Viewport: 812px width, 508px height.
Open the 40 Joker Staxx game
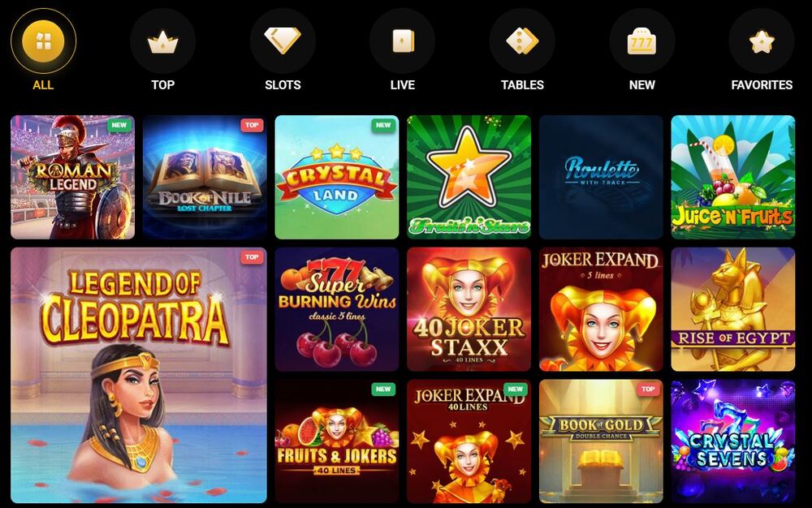[469, 309]
